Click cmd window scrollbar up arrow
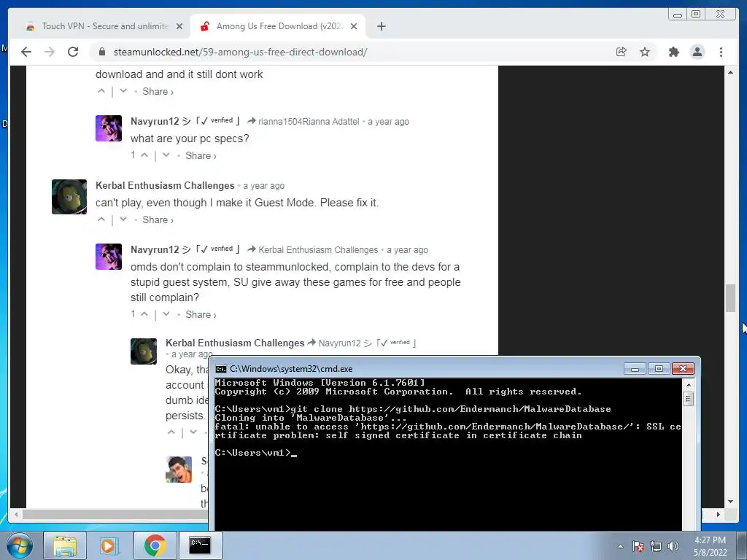The image size is (747, 560). click(x=688, y=384)
